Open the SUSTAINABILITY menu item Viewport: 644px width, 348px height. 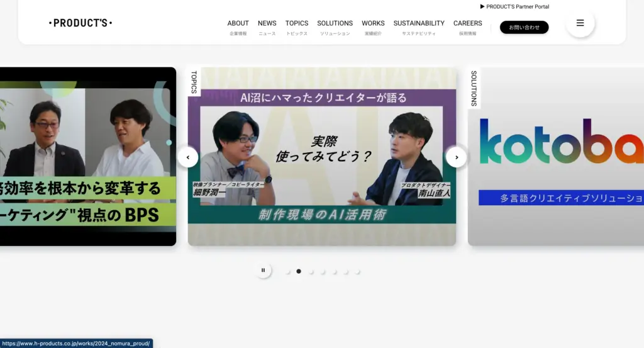(x=419, y=27)
